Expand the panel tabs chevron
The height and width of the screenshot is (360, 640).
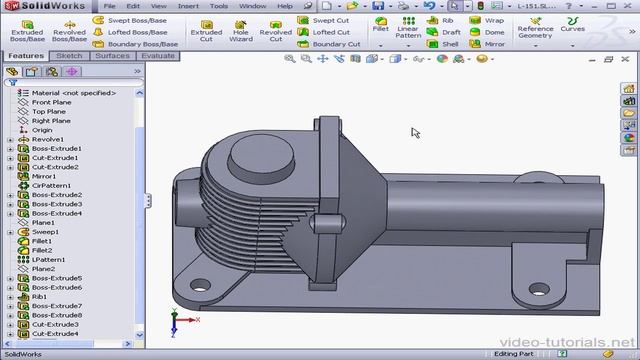click(137, 71)
